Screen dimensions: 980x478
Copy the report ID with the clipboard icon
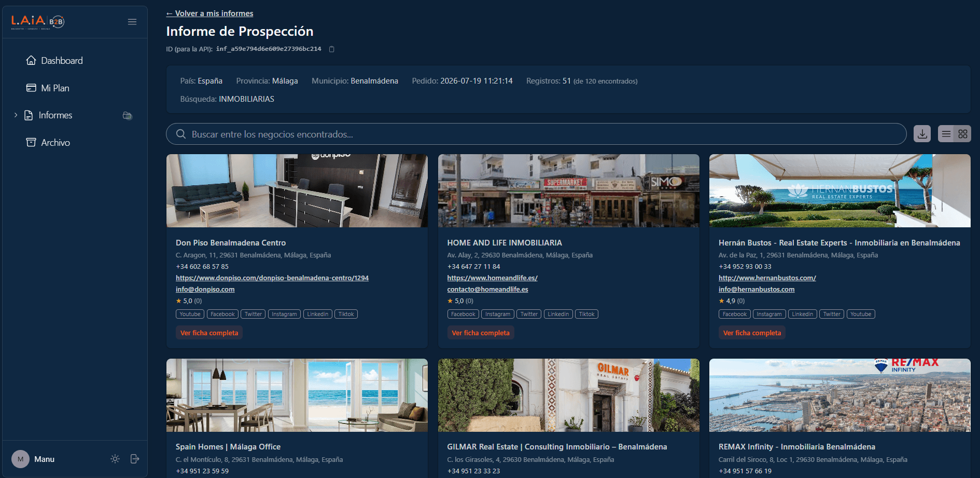(x=332, y=49)
